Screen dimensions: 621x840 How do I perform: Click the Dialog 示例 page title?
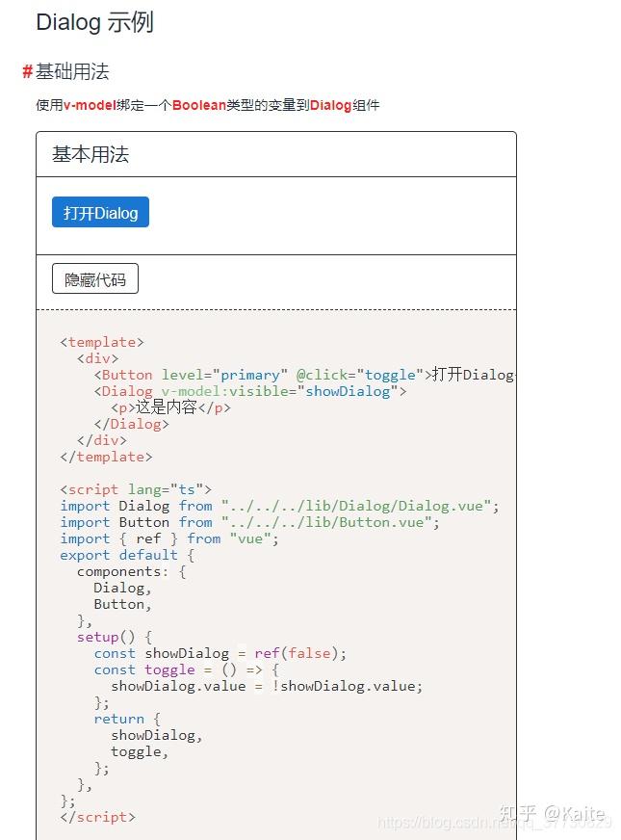tap(93, 21)
